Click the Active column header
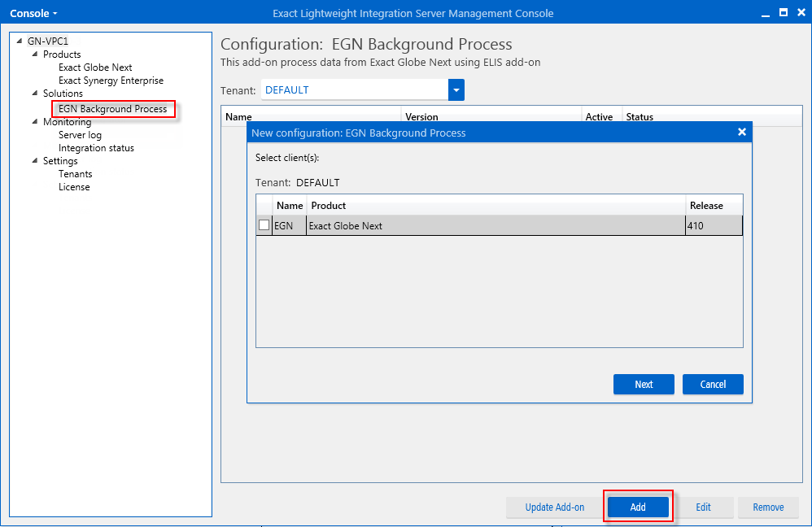This screenshot has width=812, height=527. coord(599,117)
